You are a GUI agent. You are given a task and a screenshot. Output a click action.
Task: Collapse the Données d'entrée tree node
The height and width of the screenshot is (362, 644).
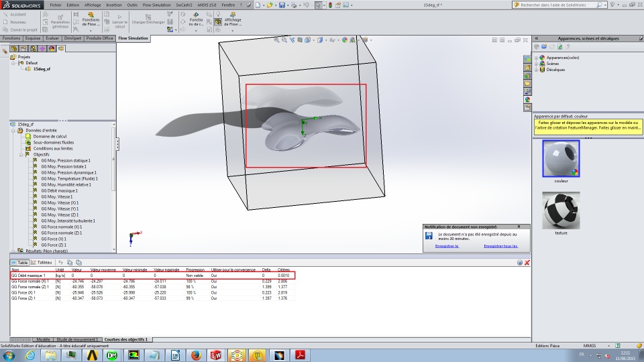click(x=13, y=131)
